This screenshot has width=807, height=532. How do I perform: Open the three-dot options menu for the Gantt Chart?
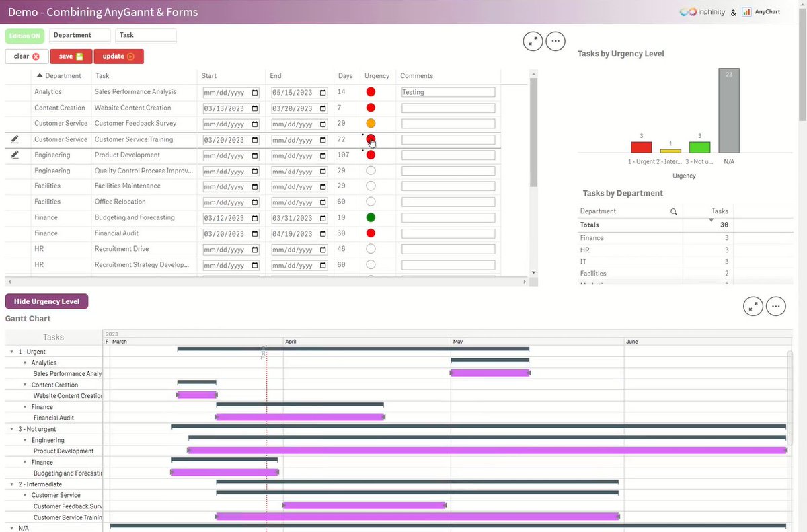click(775, 306)
